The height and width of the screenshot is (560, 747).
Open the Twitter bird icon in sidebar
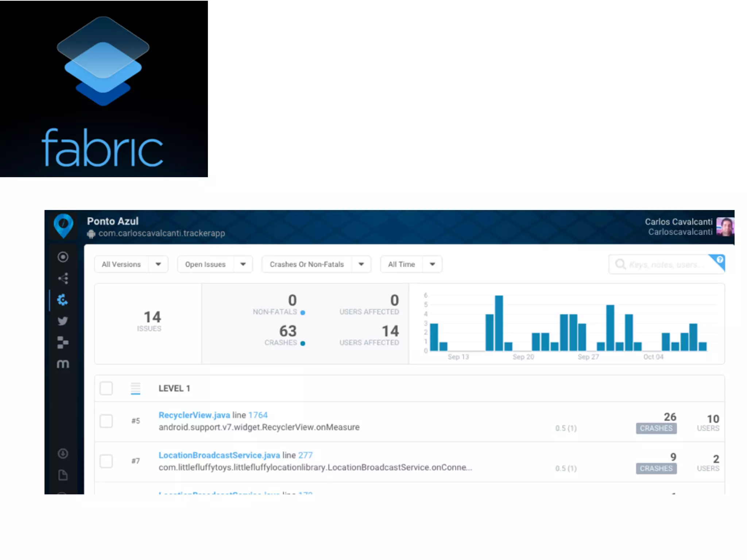point(63,321)
